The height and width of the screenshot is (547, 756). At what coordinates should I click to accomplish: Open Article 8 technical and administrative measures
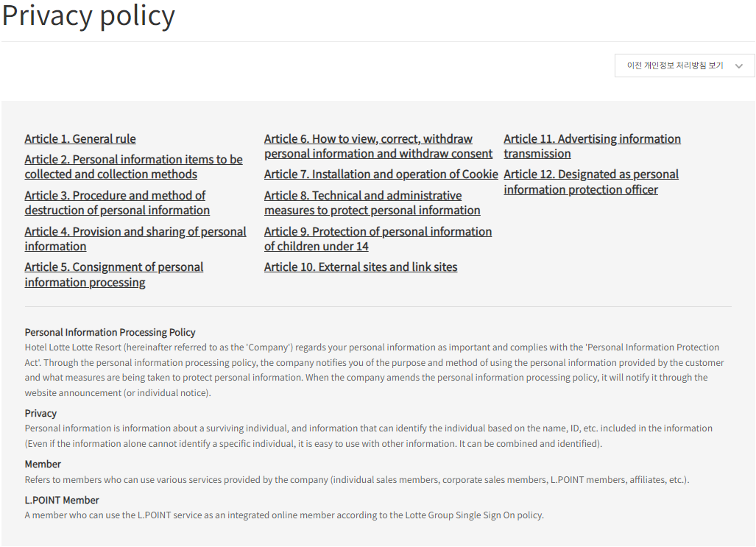click(372, 203)
